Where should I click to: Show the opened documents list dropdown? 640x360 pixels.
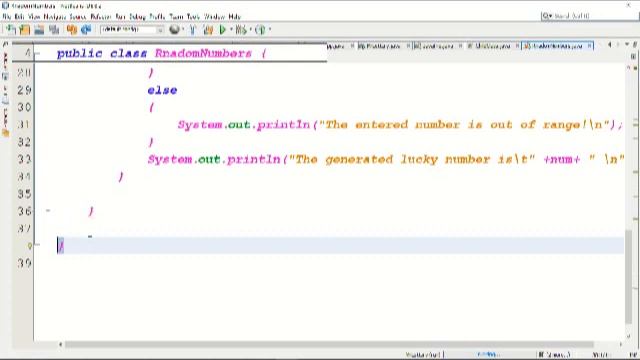[x=627, y=44]
